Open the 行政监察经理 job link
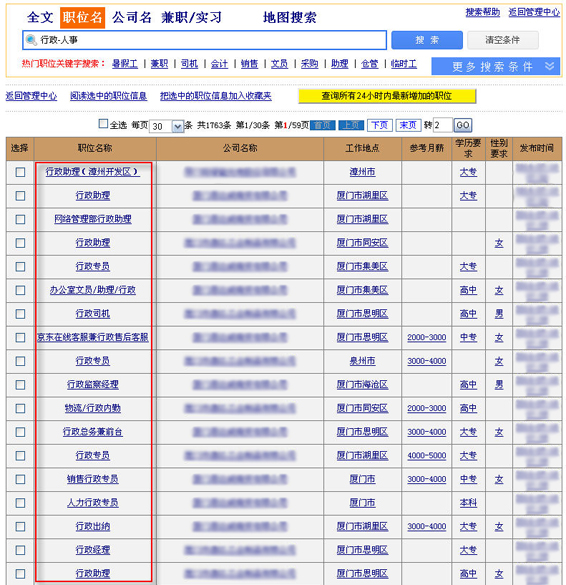 coord(93,385)
